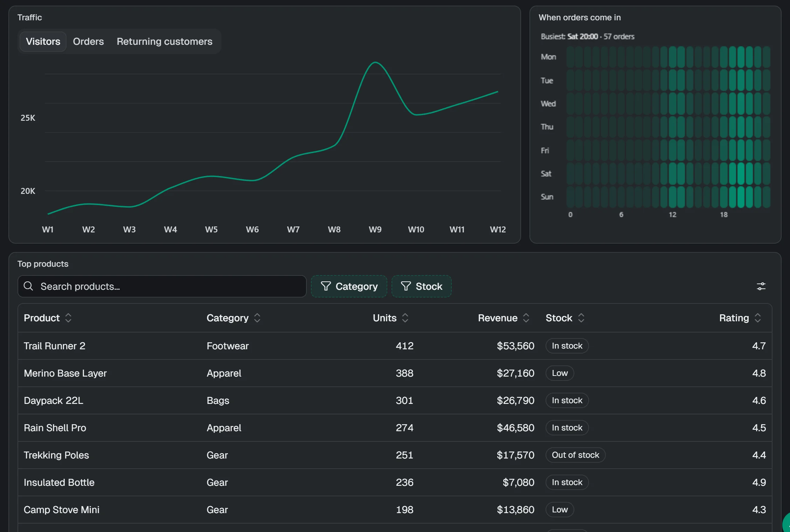The width and height of the screenshot is (790, 532).
Task: Open the Returning customers tab
Action: [165, 42]
